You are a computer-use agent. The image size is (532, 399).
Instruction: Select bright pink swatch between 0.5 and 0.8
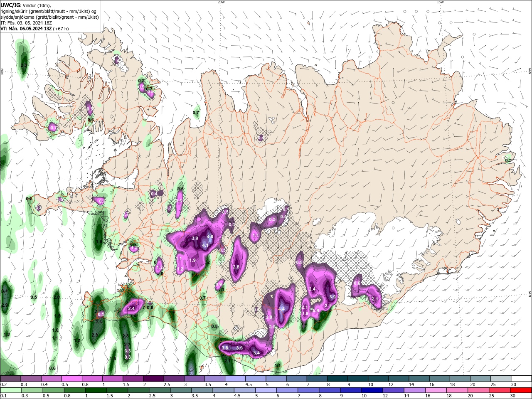pos(71,379)
